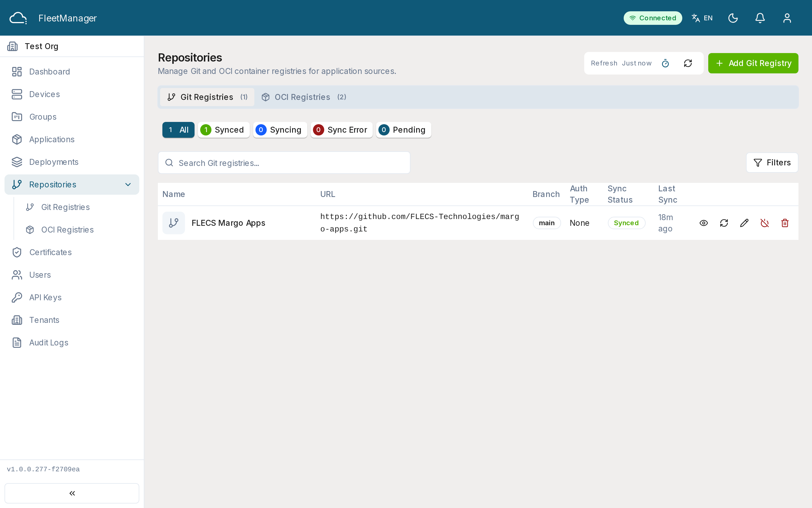Filter by Pending status
Screen dimensions: 812x508
[403, 130]
